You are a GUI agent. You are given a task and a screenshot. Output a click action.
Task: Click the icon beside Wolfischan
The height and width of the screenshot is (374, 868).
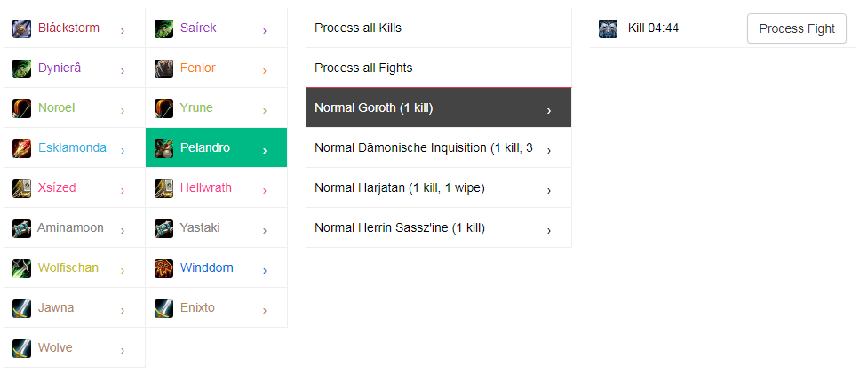pyautogui.click(x=21, y=268)
